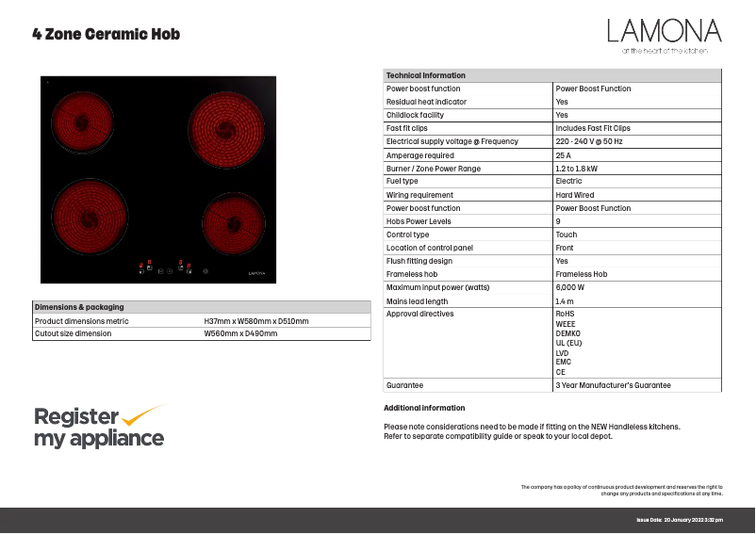Viewport: 756px width, 534px height.
Task: Click the small LAMONA branding on the hob
Action: 257,272
